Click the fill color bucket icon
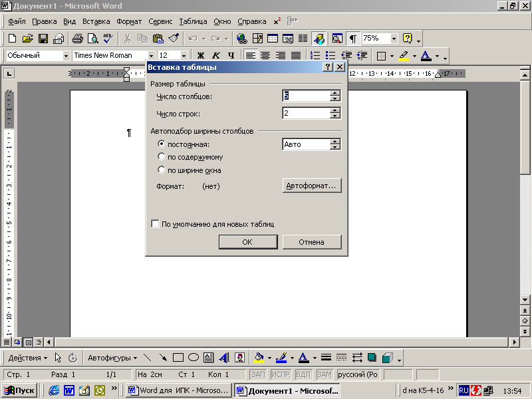The width and height of the screenshot is (532, 399). (259, 358)
